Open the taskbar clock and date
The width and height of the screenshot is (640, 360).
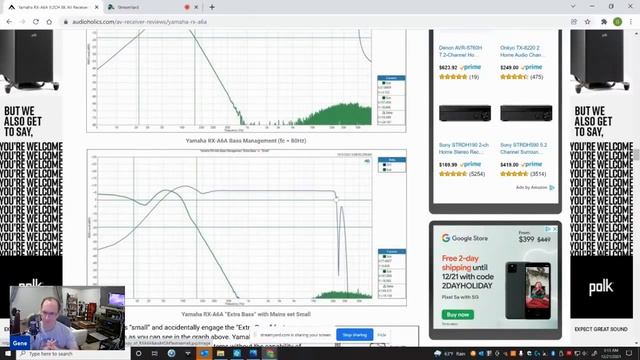click(612, 353)
